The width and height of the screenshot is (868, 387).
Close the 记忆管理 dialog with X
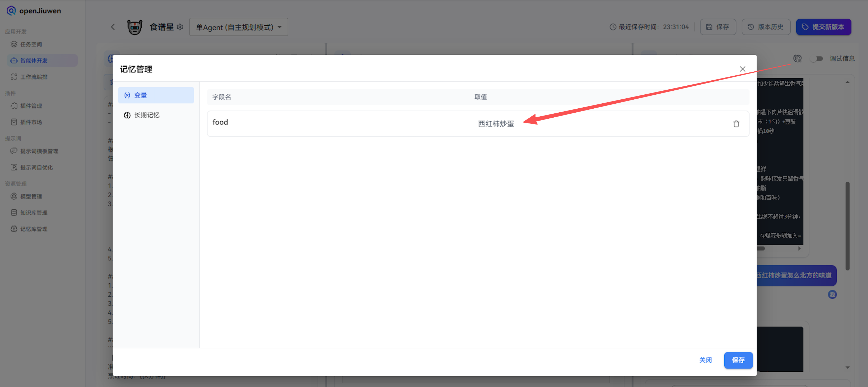pyautogui.click(x=742, y=69)
